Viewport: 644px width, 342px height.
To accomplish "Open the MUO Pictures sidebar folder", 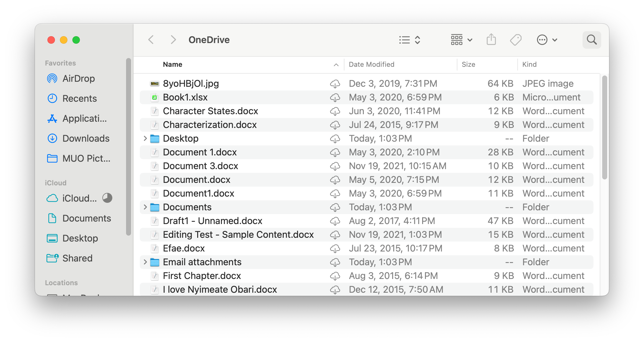I will point(86,158).
